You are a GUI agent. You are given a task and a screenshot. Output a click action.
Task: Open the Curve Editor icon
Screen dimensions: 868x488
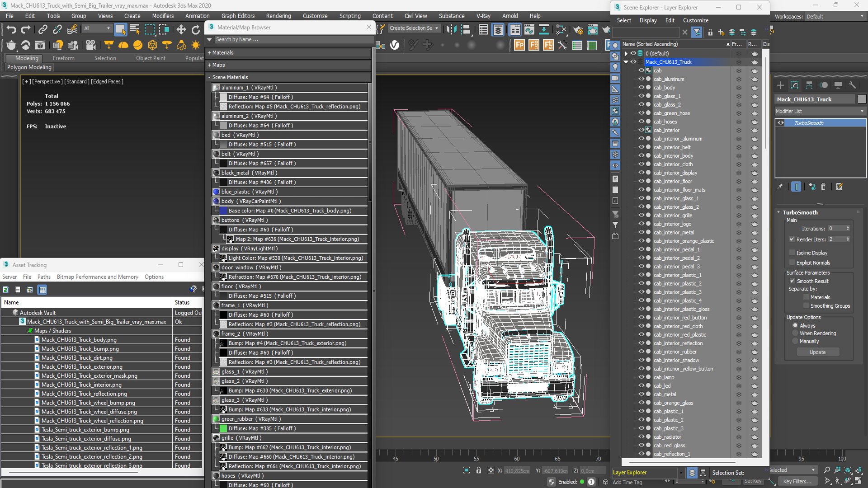pyautogui.click(x=529, y=30)
